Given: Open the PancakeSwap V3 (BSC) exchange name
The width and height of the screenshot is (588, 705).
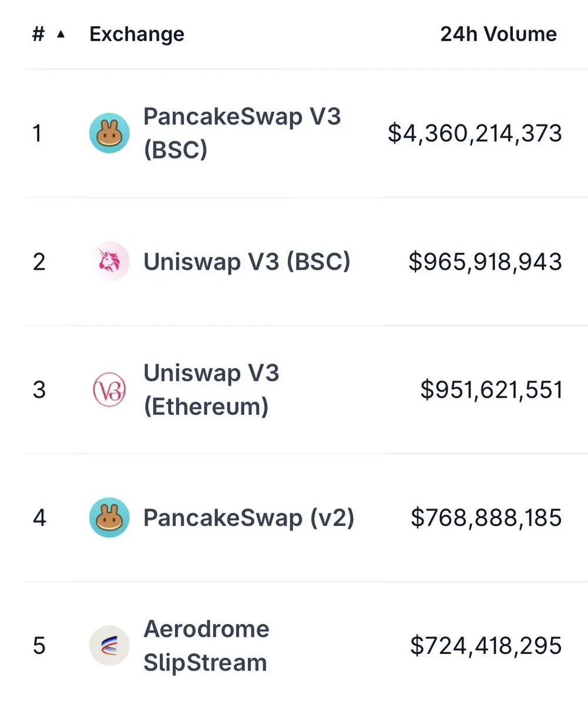Looking at the screenshot, I should coord(242,133).
